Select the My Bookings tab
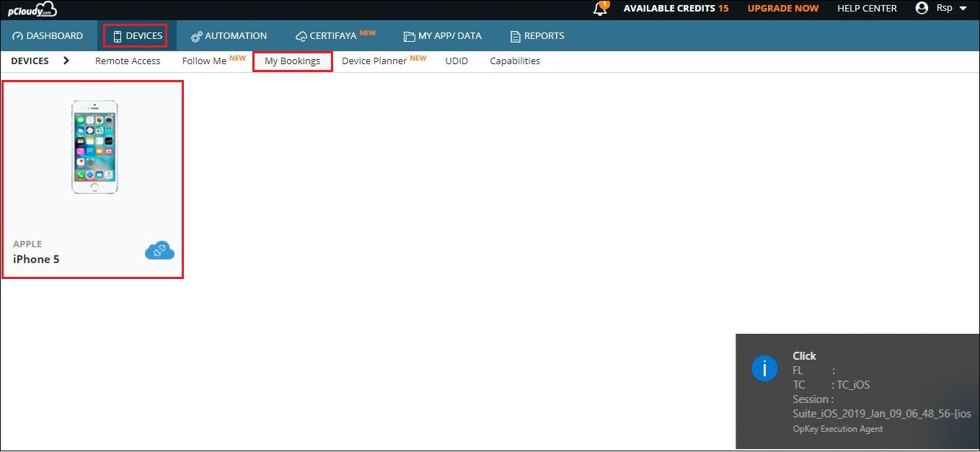Screen dimensions: 980x452 pos(292,61)
